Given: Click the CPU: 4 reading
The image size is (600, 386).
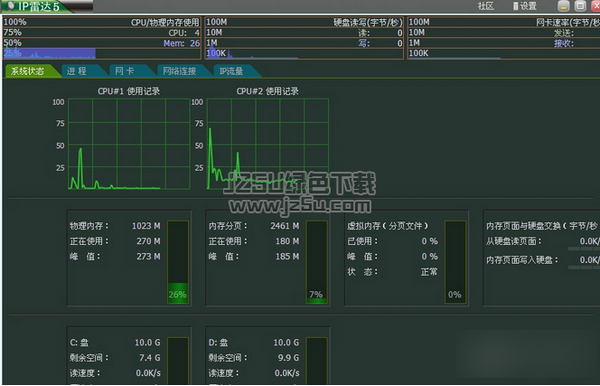Looking at the screenshot, I should [184, 33].
